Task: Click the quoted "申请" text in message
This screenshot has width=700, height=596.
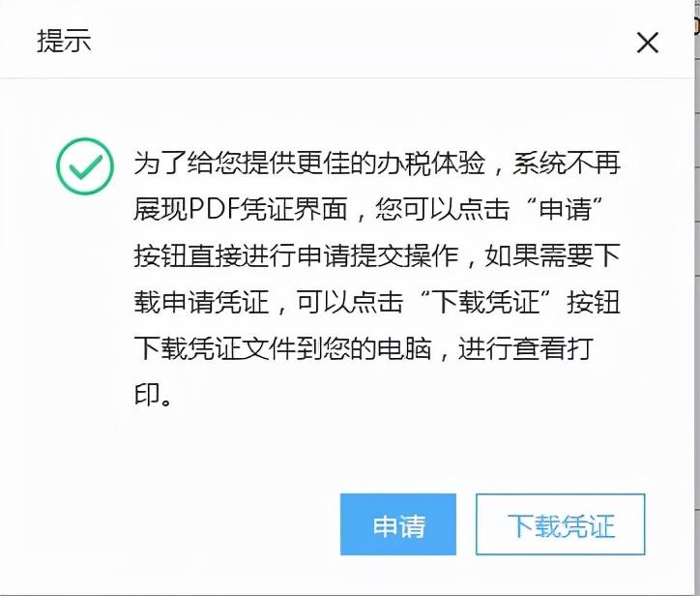Action: [x=566, y=210]
